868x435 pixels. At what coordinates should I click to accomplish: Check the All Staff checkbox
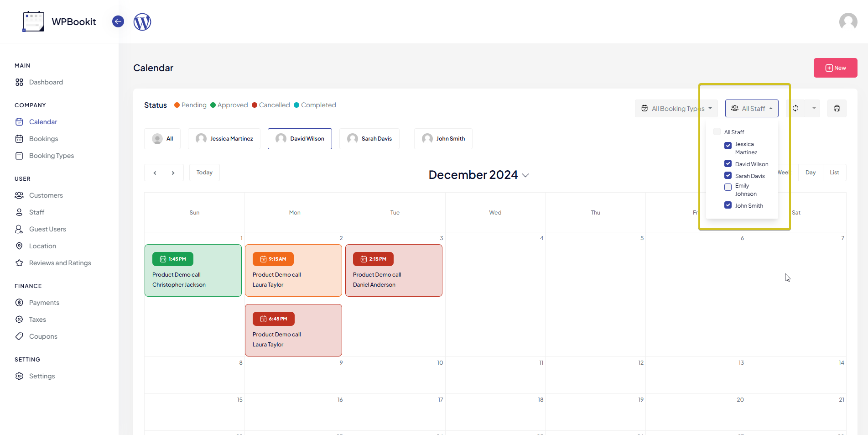tap(717, 132)
